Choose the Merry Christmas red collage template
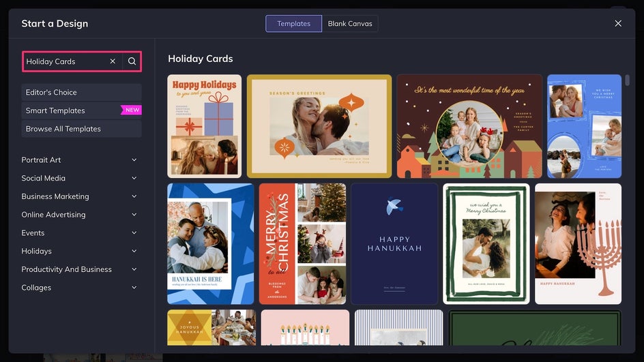Screen dimensions: 644x362 [303, 244]
